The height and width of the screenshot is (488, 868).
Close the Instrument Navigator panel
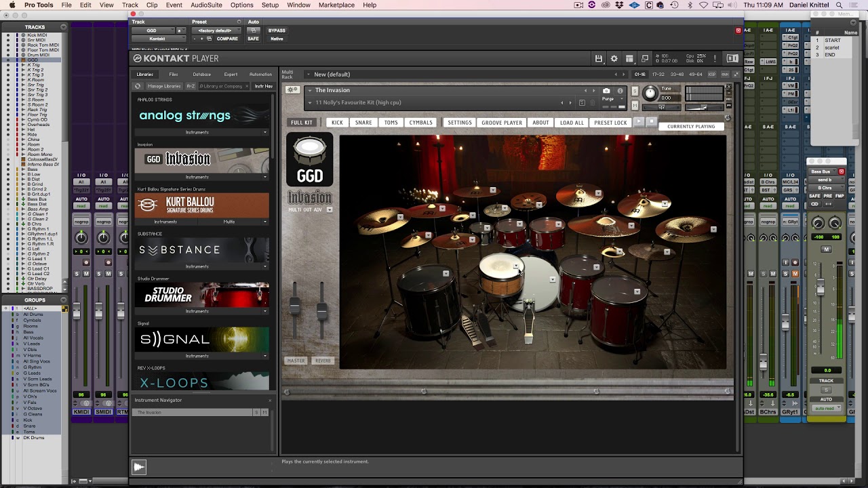pos(269,400)
